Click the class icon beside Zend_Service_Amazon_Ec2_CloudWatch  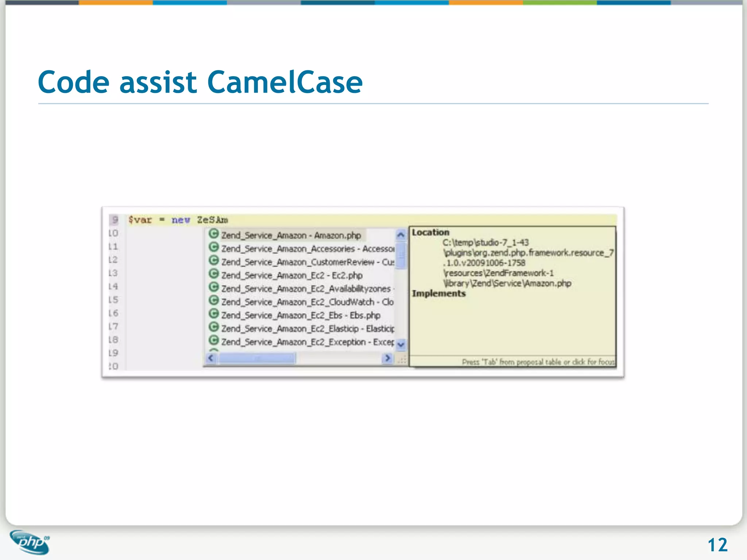click(214, 300)
